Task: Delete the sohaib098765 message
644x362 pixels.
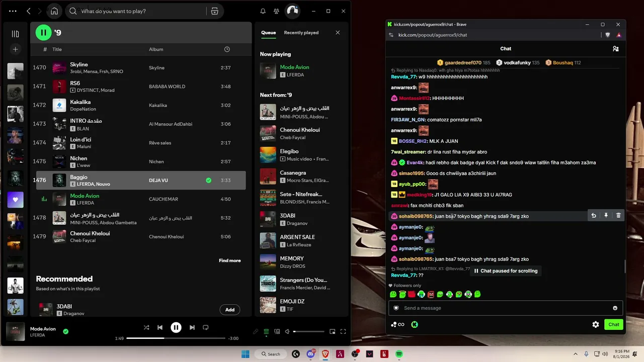Action: [x=618, y=216]
